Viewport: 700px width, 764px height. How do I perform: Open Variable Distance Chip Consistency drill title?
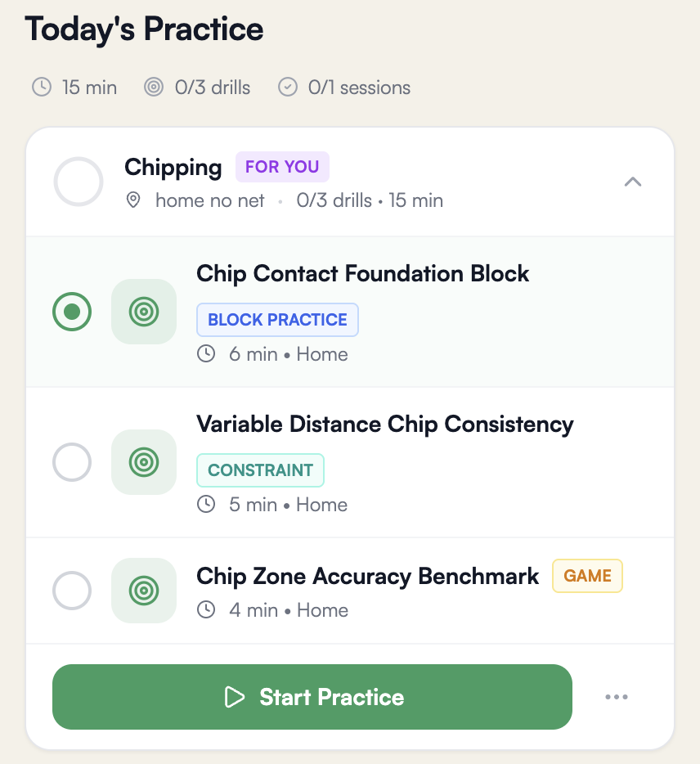384,425
